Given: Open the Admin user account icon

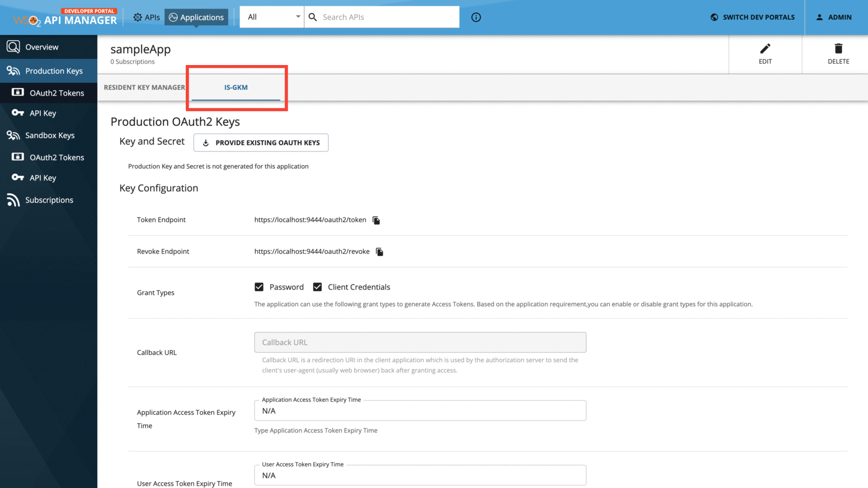Looking at the screenshot, I should tap(820, 17).
